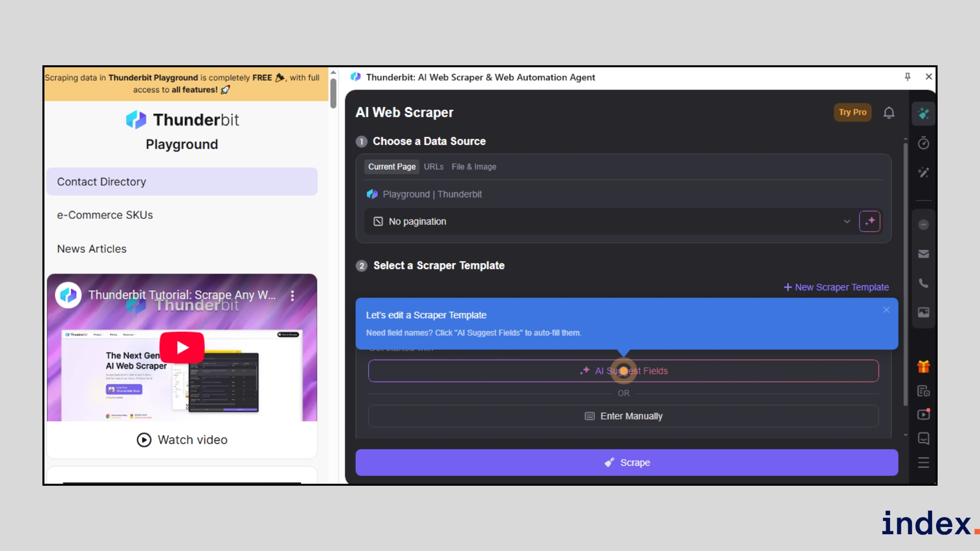Pin the Thunderbit side panel
980x551 pixels.
click(908, 77)
